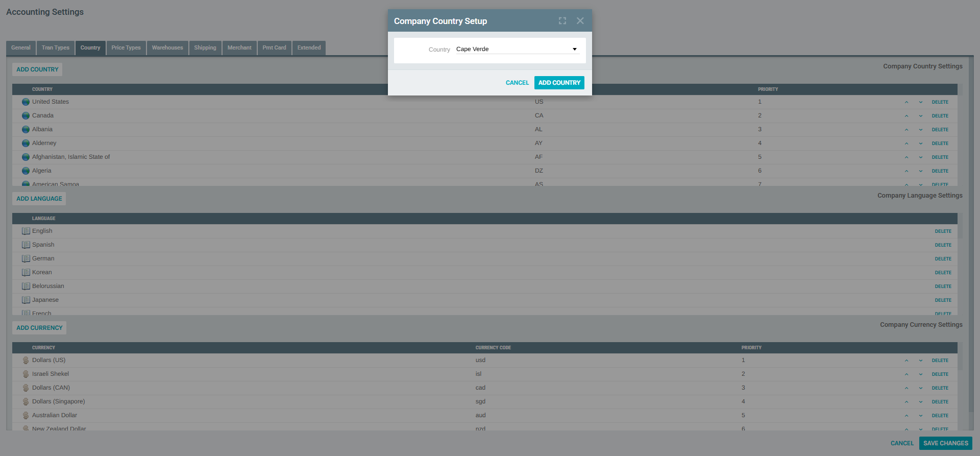Click the globe icon beside Albania
This screenshot has height=456, width=980.
(26, 130)
